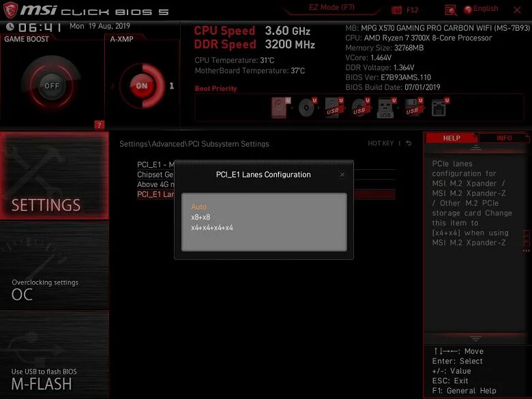Screen dimensions: 532x399
Task: Close the PCI_E1 Lanes Configuration dialog
Action: (342, 175)
